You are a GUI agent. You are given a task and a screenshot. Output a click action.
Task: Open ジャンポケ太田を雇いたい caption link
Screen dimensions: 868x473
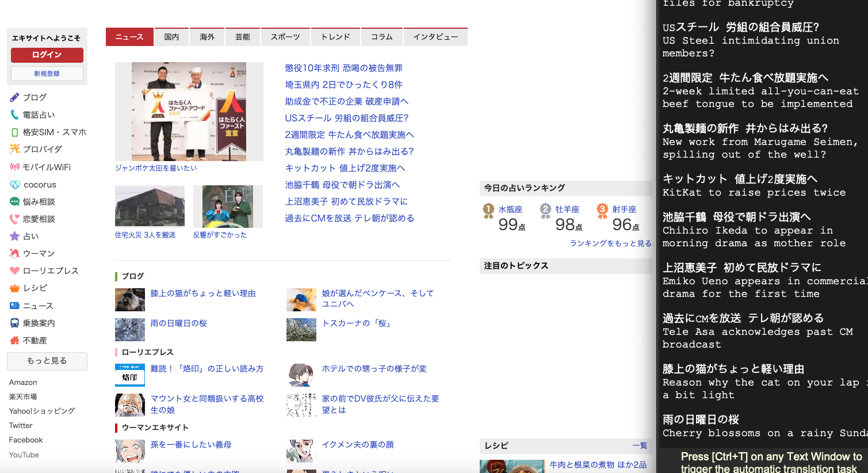(x=156, y=168)
